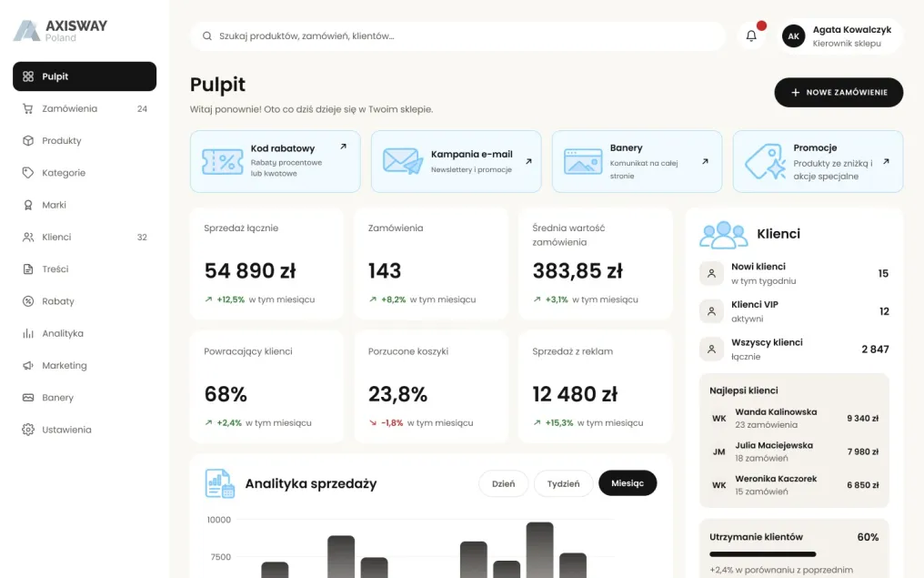This screenshot has height=578, width=924.
Task: Click the search magnifier icon
Action: coord(206,36)
